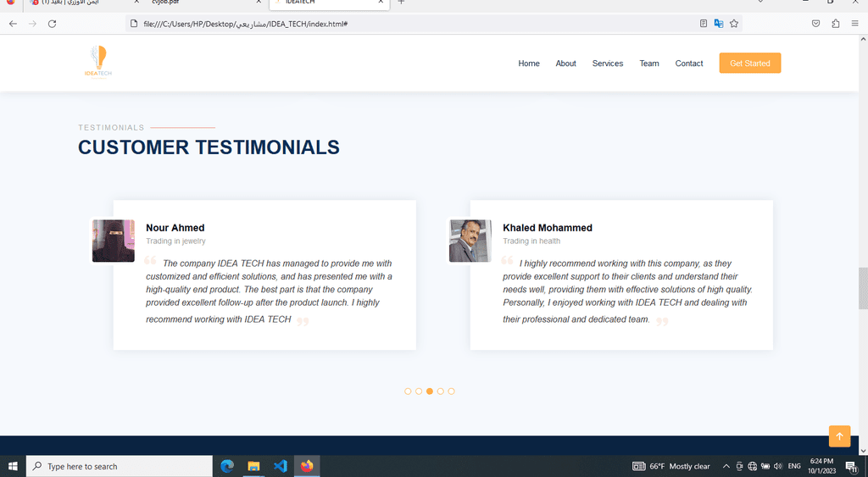The height and width of the screenshot is (477, 868).
Task: Open the Firefox hamburger application menu
Action: tap(854, 24)
